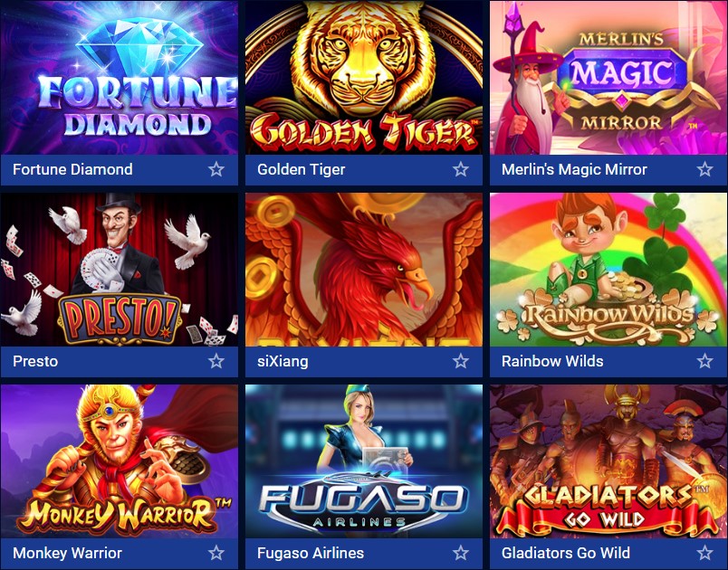Toggle the Golden Tiger favorite star

coord(461,169)
